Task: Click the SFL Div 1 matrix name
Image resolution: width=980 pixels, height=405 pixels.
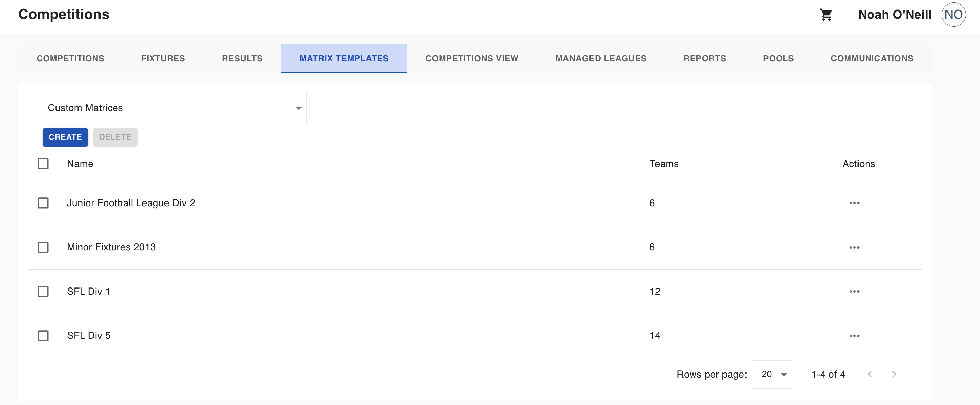Action: (x=88, y=291)
